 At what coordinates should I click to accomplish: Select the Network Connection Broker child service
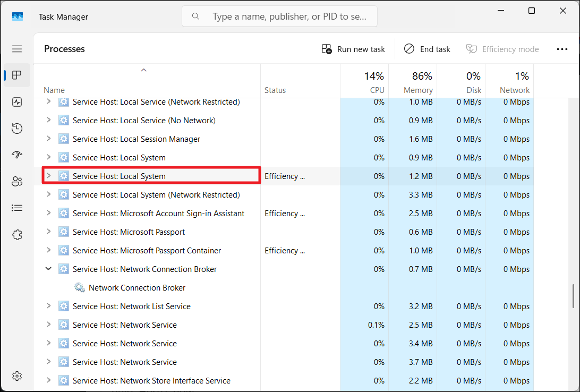coord(137,287)
